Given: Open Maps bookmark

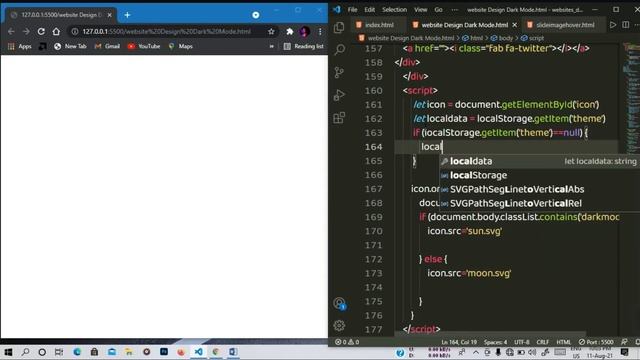Looking at the screenshot, I should tap(180, 47).
